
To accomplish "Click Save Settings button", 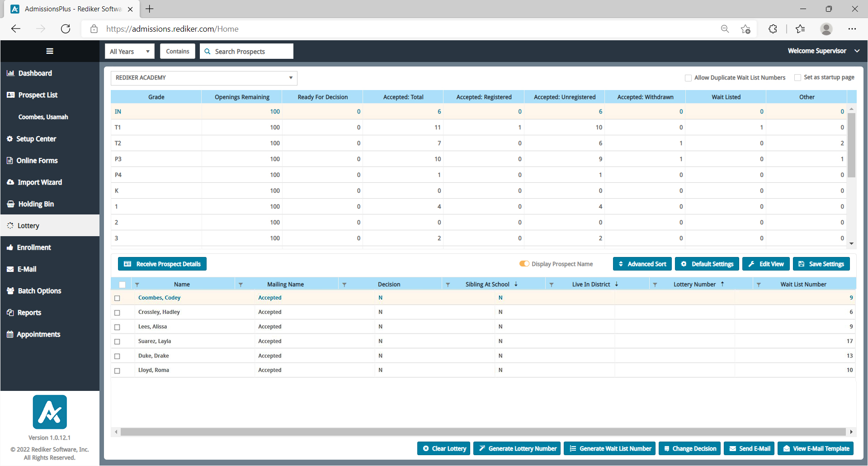I will [x=821, y=264].
